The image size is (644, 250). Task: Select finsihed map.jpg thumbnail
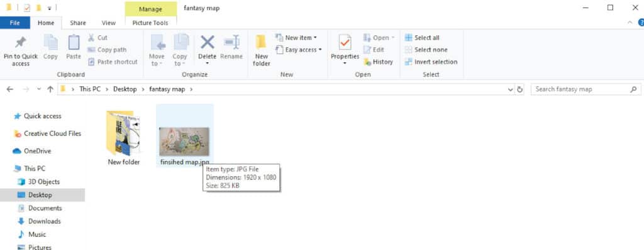click(x=184, y=142)
